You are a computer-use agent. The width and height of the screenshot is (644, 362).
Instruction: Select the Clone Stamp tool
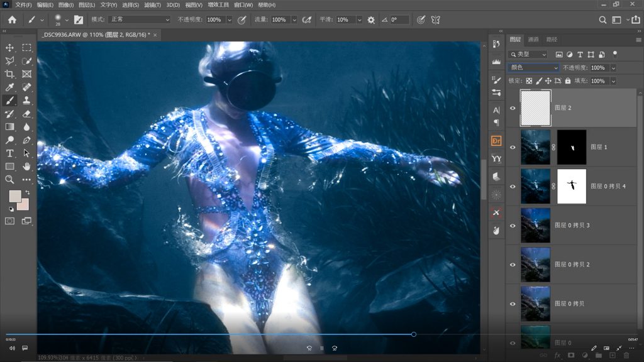coord(26,101)
